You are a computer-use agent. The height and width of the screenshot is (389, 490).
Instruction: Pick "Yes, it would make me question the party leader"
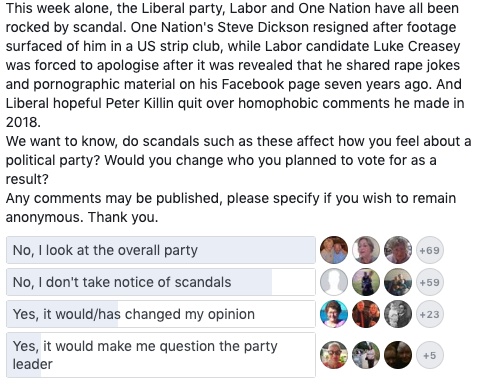coord(161,355)
